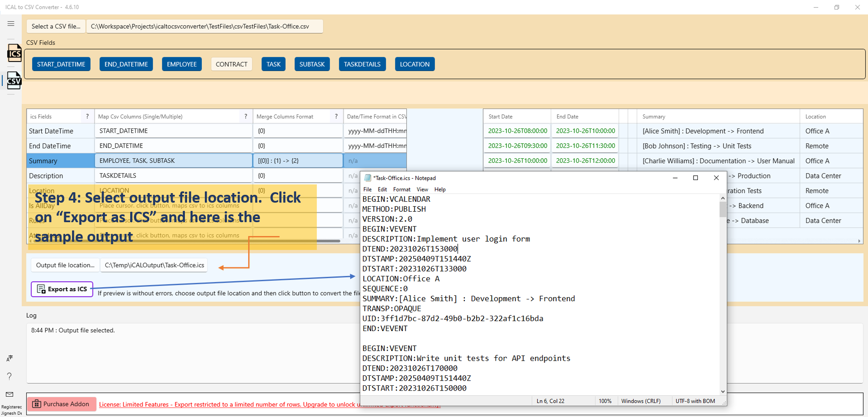
Task: Toggle the CONTRACT csv field chip
Action: [x=231, y=64]
